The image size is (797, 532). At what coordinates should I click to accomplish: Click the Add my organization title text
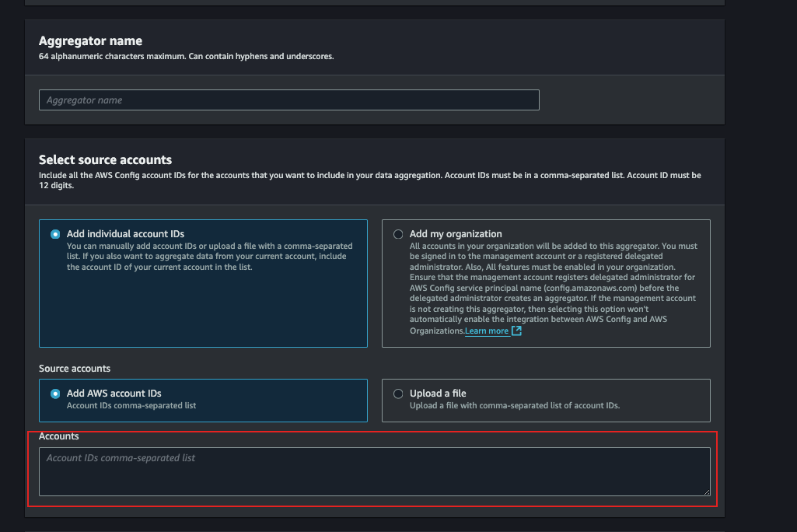[x=456, y=234]
